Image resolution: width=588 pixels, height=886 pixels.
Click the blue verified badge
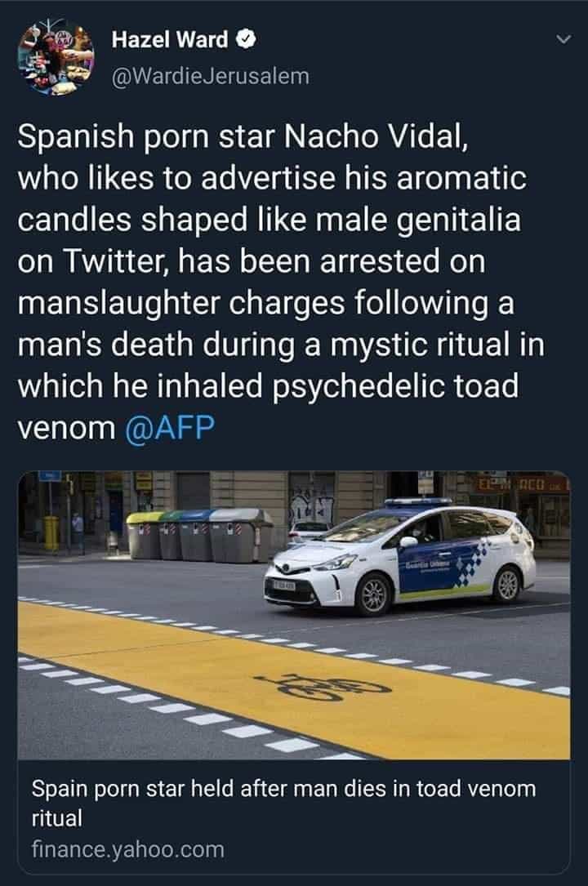coord(247,40)
